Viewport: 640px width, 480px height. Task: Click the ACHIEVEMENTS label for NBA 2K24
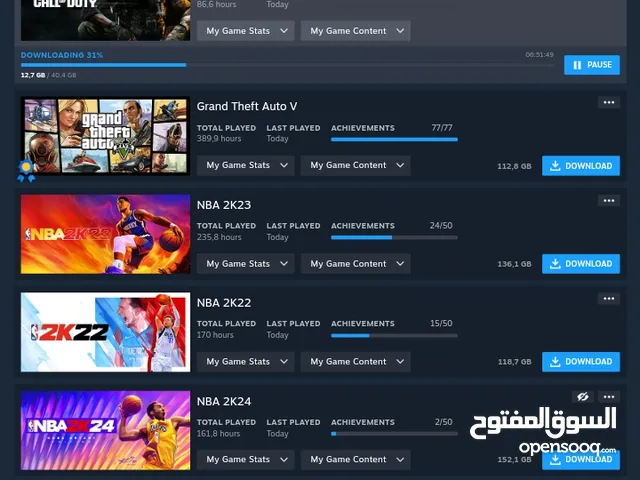point(362,422)
